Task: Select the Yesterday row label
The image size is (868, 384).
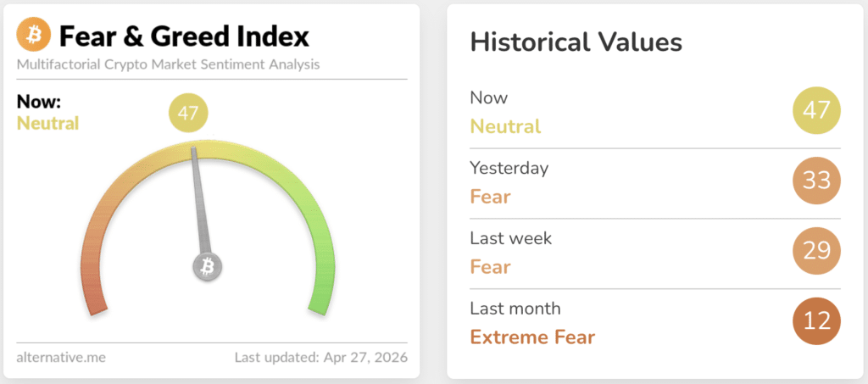Action: [x=509, y=168]
